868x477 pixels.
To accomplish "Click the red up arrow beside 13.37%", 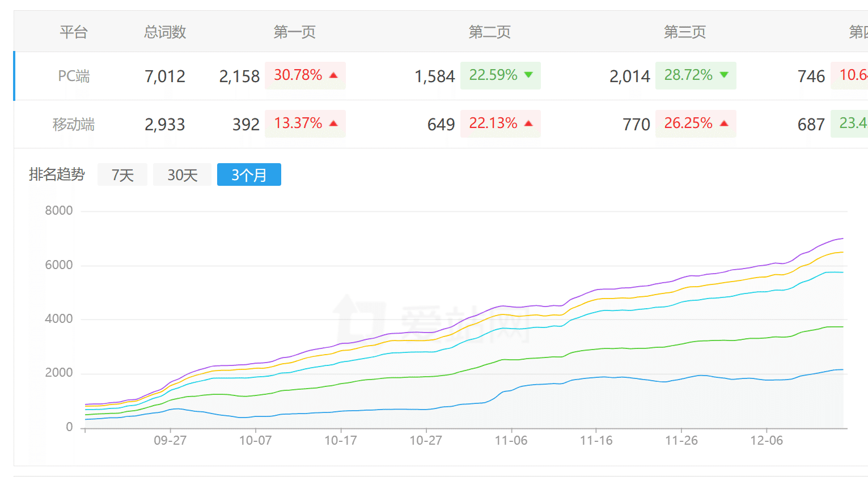I will (333, 123).
